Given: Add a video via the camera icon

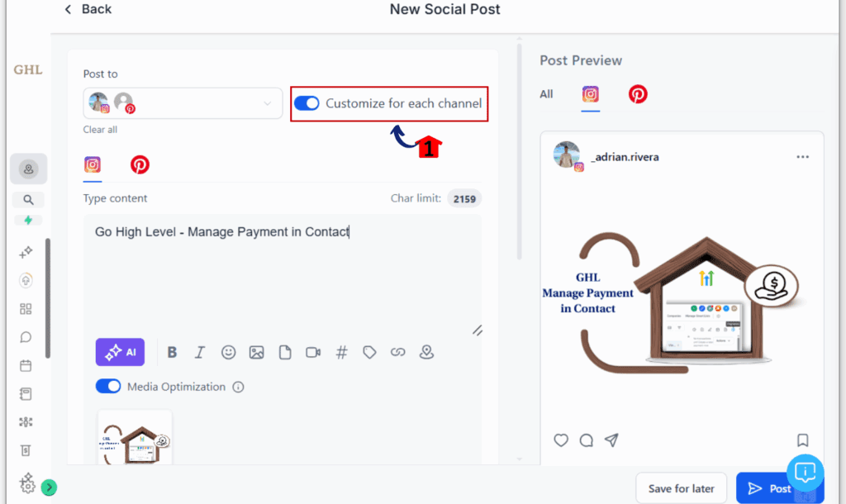Looking at the screenshot, I should 313,352.
